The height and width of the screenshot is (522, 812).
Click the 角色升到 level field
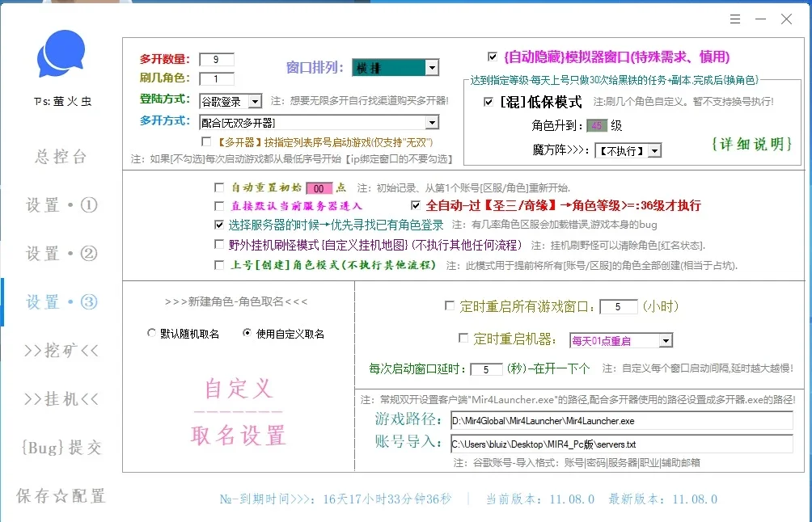click(597, 126)
